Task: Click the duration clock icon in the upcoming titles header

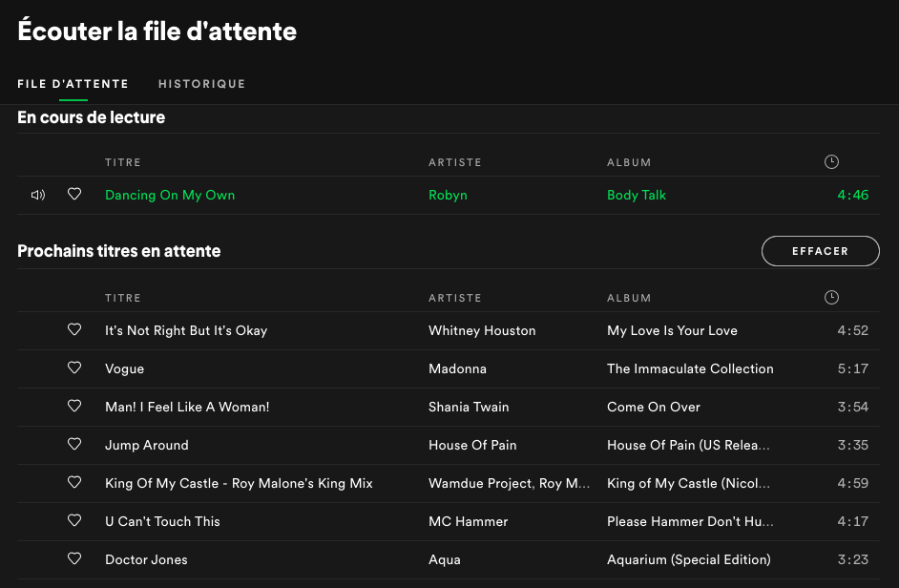Action: coord(831,298)
